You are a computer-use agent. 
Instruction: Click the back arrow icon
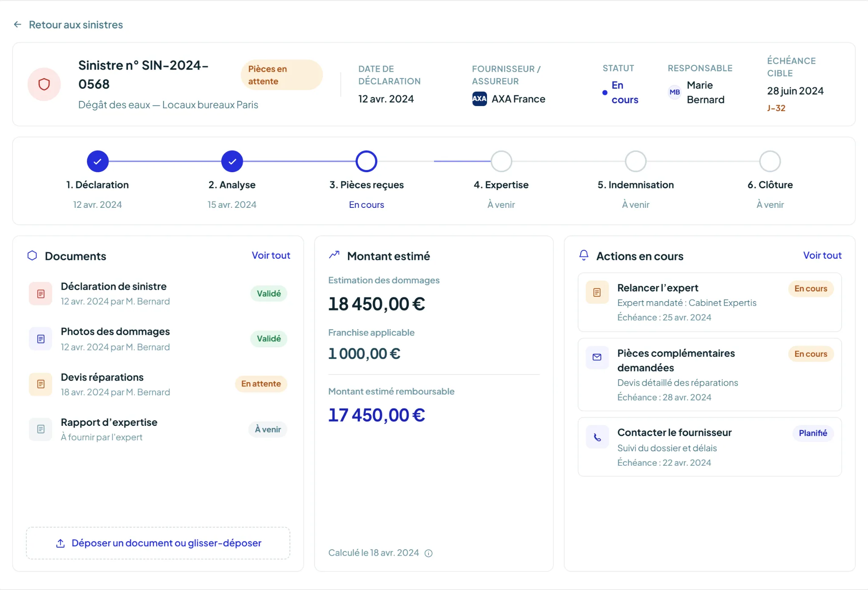pos(17,25)
